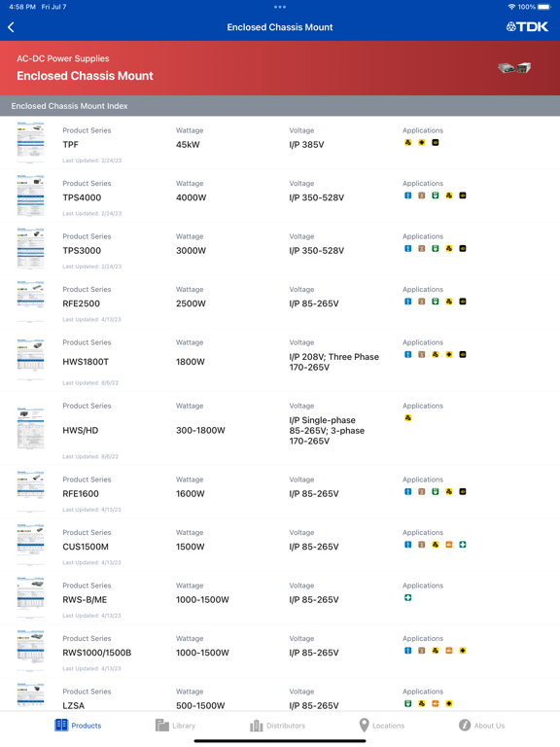Select the RFE1600 product series
Image resolution: width=560 pixels, height=747 pixels.
tap(81, 494)
